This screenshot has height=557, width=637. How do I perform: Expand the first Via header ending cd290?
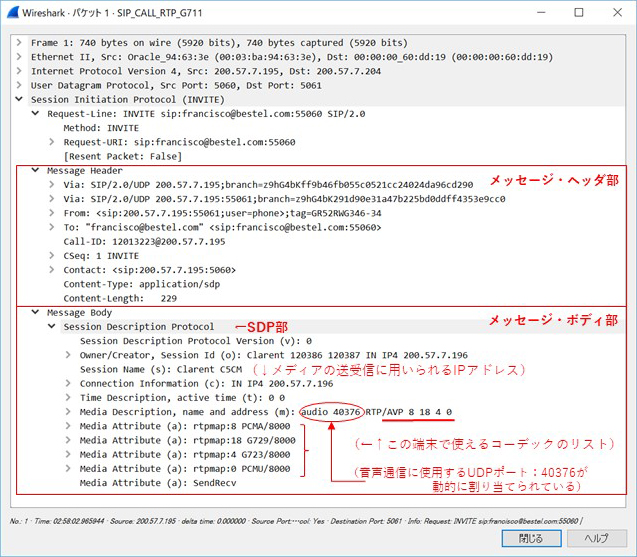point(52,184)
